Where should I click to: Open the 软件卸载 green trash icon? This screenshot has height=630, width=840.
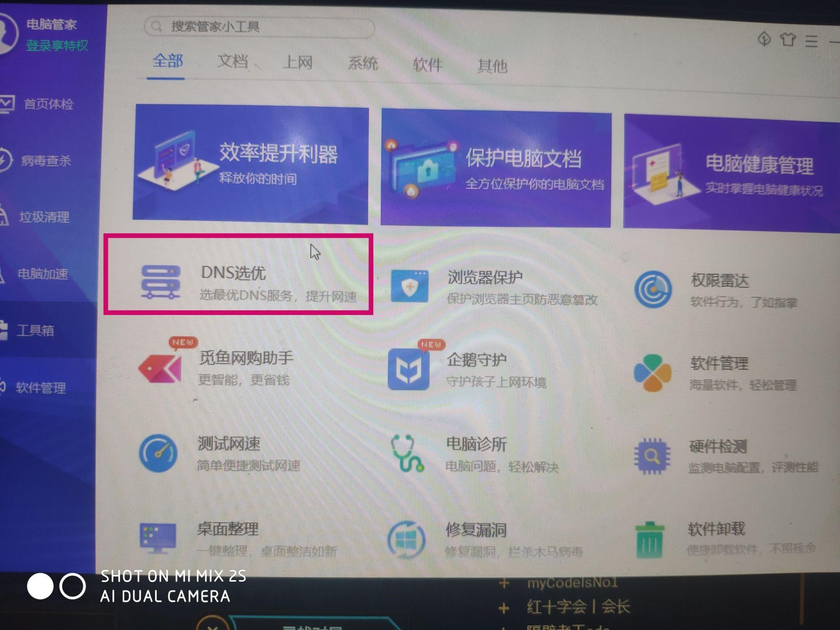tap(650, 540)
